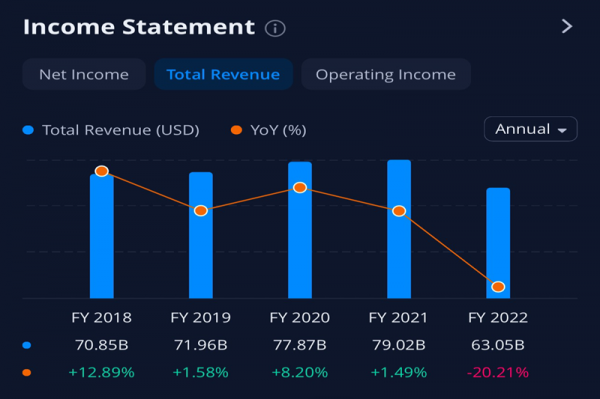Select the FY 2021 revenue bar
600x399 pixels.
pyautogui.click(x=399, y=229)
